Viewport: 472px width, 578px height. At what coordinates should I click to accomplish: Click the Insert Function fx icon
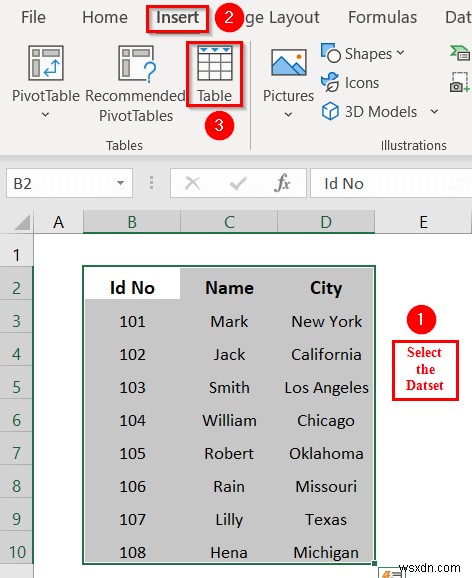282,183
